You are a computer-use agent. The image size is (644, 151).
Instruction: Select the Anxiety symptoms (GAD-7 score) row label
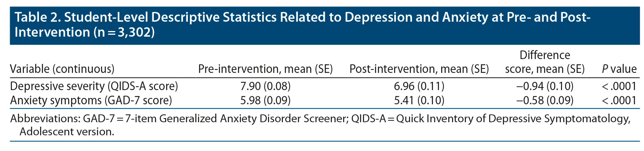91,101
